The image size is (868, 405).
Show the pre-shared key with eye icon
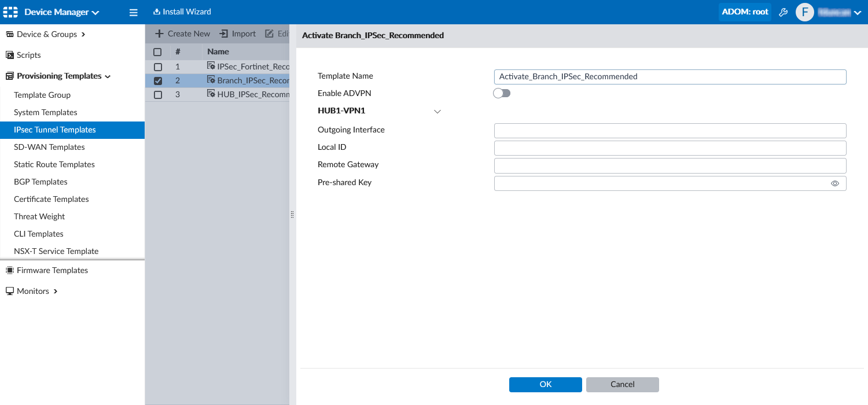click(835, 183)
